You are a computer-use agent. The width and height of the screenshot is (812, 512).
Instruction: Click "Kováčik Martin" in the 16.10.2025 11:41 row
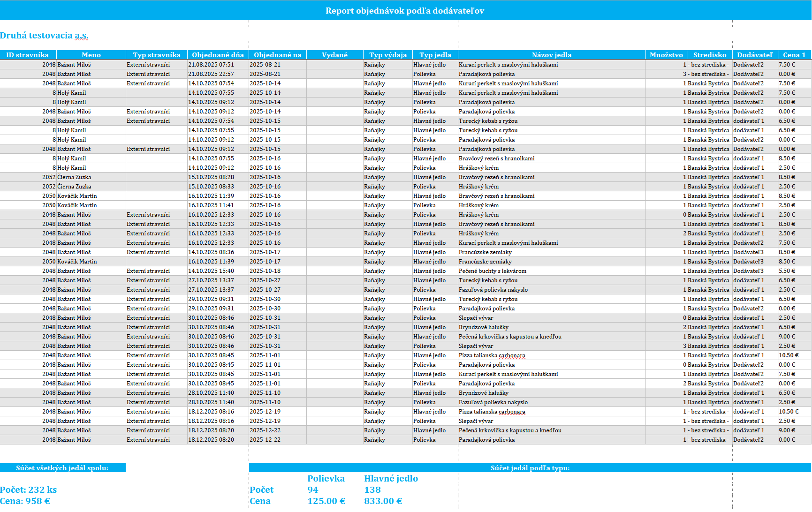(77, 205)
